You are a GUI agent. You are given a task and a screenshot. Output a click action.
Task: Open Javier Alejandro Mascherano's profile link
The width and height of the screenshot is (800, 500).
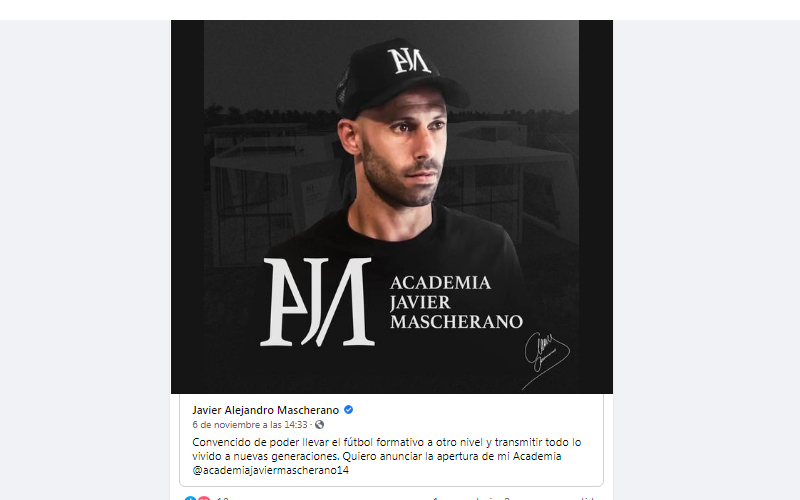(x=265, y=410)
